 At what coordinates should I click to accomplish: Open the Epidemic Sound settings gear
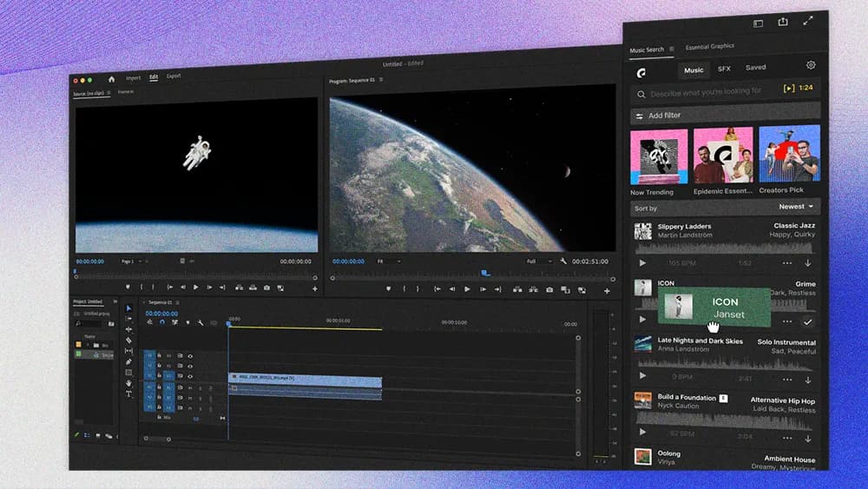tap(811, 65)
